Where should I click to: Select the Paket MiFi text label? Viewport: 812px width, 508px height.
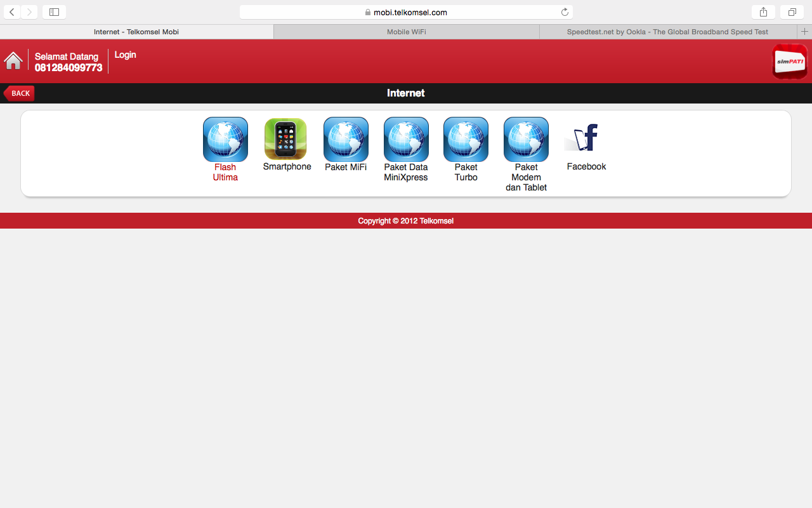(x=346, y=167)
